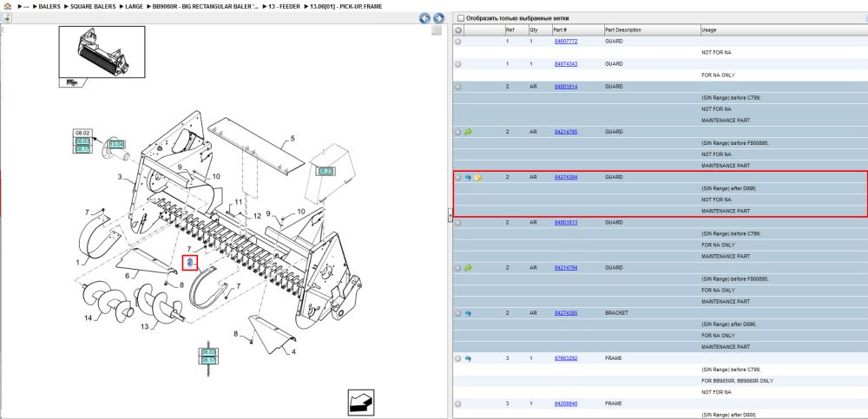This screenshot has height=419, width=868.
Task: Open the 13 - FEEDER breadcrumb
Action: 284,7
